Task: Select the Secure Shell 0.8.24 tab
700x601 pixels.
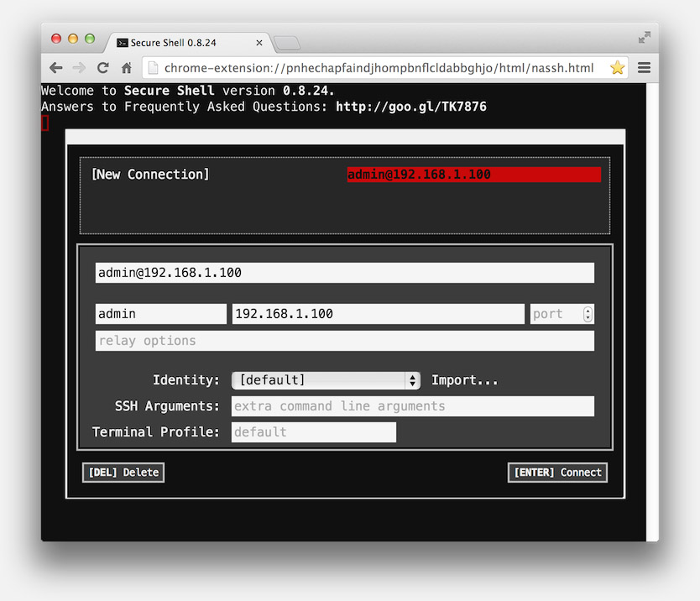Action: click(187, 43)
